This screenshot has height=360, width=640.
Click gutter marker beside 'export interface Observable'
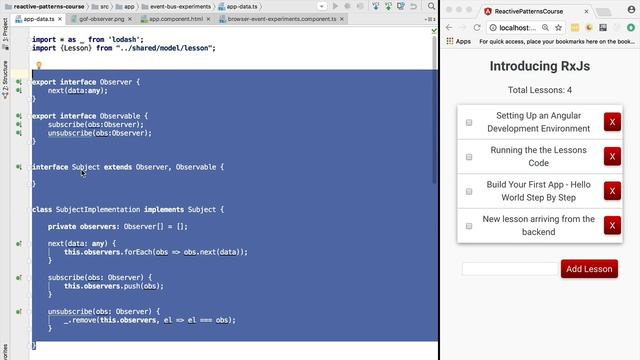pyautogui.click(x=19, y=116)
